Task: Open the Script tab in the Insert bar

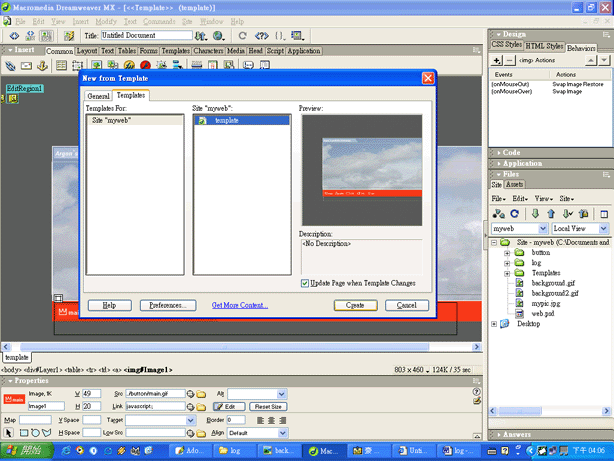Action: tap(275, 51)
